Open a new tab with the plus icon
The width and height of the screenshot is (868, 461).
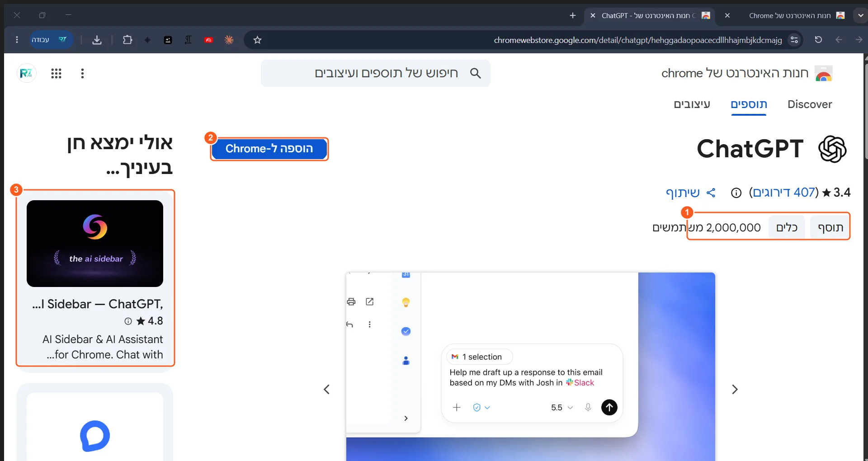(573, 15)
